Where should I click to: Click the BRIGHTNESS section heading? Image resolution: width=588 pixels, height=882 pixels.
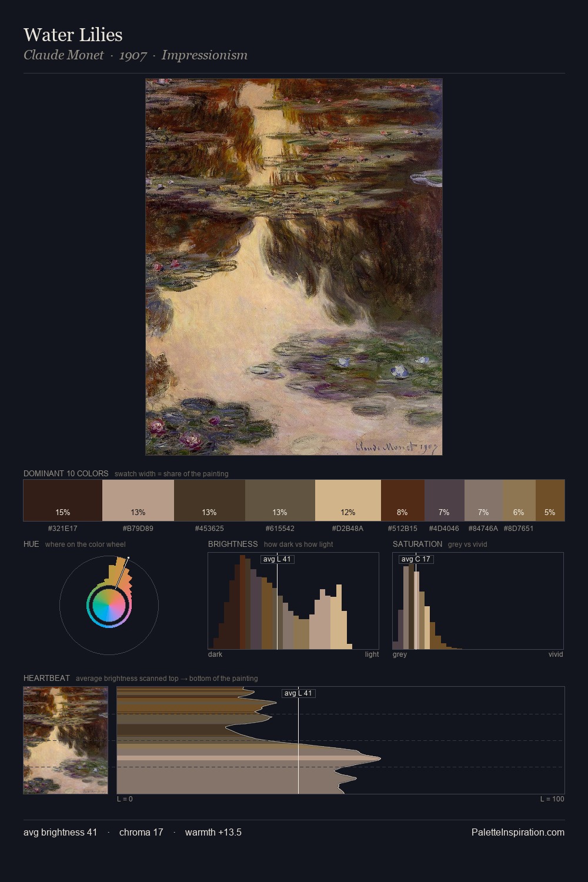click(x=233, y=544)
